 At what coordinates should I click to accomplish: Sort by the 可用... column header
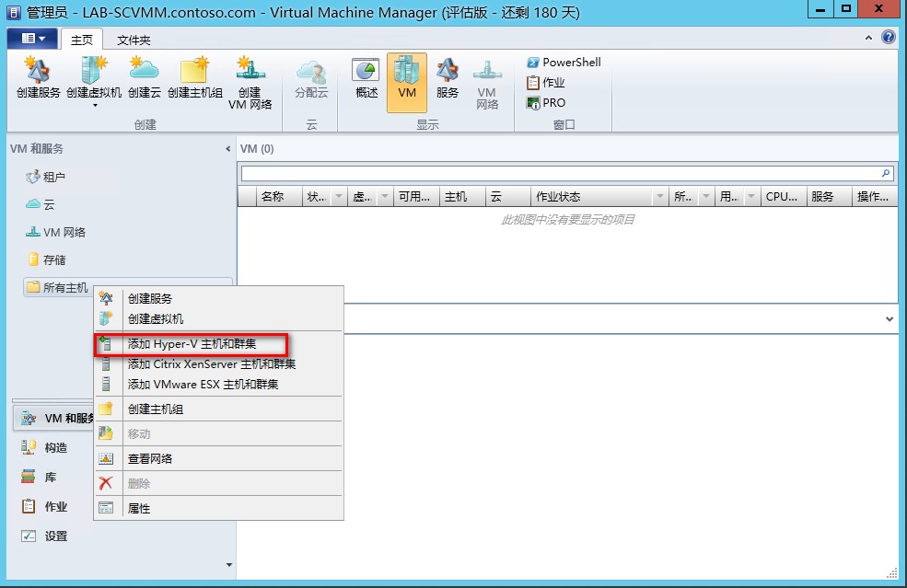click(416, 197)
